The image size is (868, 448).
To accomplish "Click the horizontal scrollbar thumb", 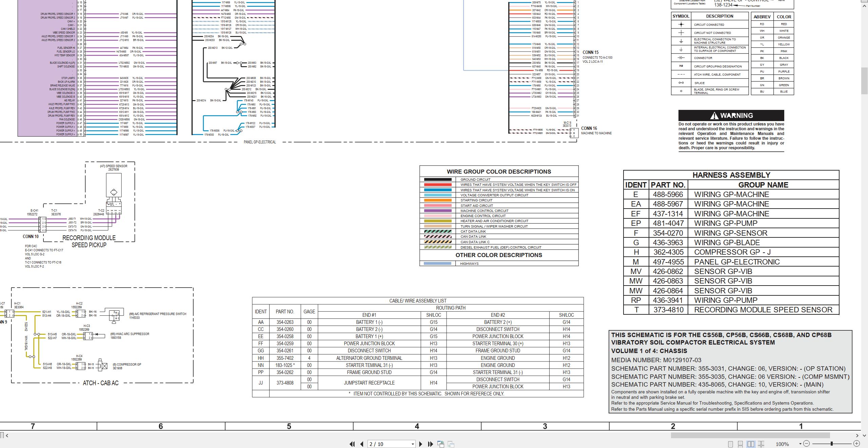I will 750,435.
